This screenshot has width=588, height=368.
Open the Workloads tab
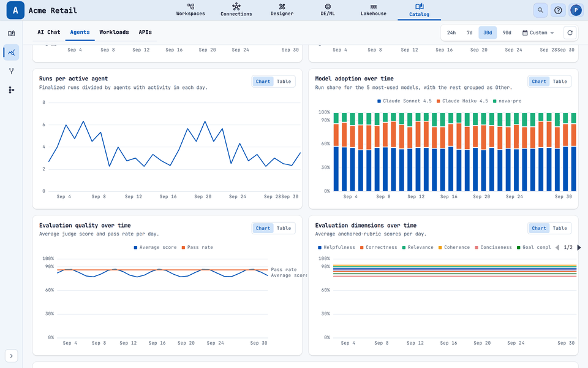(x=114, y=33)
